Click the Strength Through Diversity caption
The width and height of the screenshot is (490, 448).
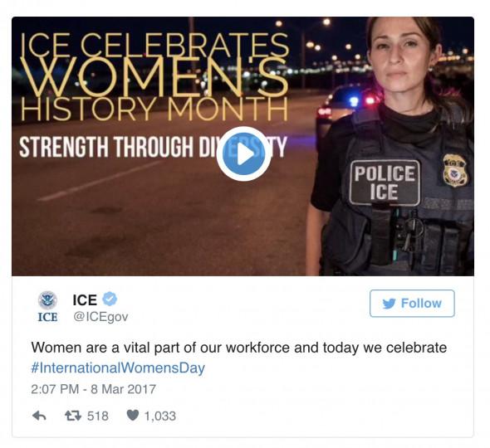pos(153,147)
